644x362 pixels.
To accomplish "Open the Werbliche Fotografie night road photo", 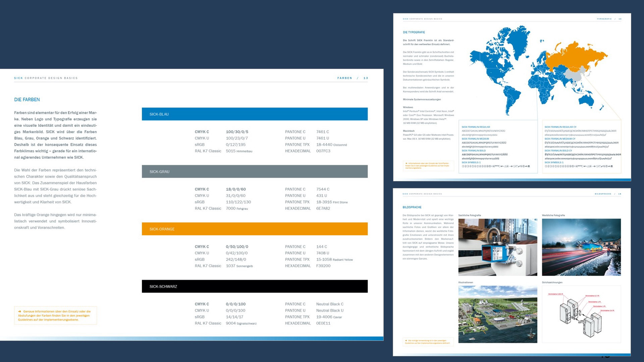I will coord(581,247).
